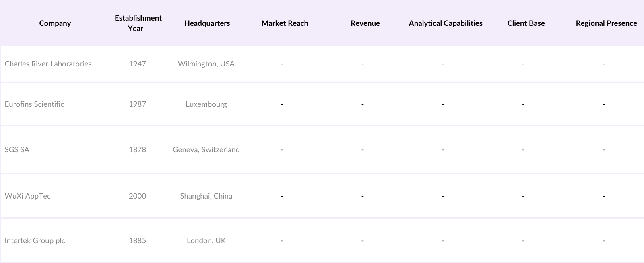Select Eurofins Scientific company cell
The image size is (644, 263).
[x=34, y=104]
